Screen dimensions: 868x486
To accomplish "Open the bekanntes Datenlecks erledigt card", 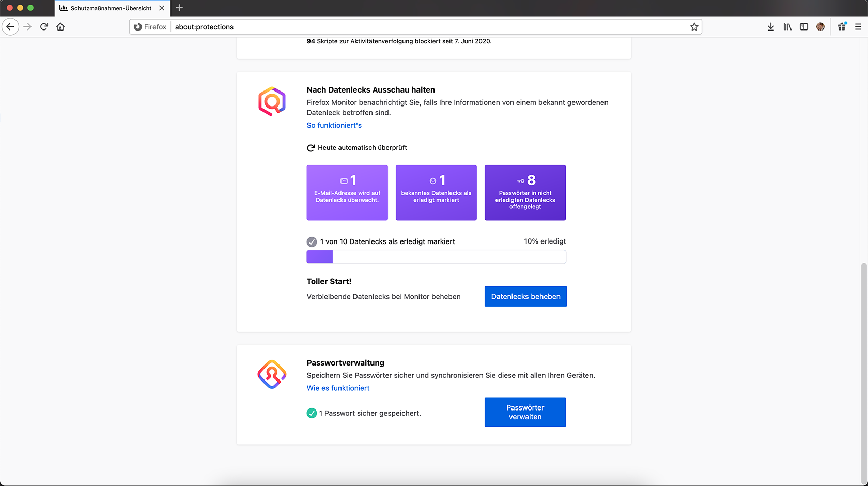I will click(436, 193).
